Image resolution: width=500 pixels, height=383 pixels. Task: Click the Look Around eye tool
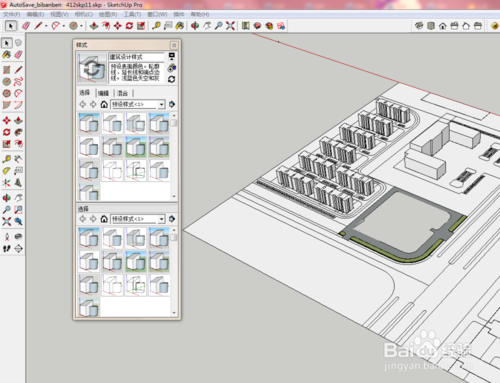[18, 237]
